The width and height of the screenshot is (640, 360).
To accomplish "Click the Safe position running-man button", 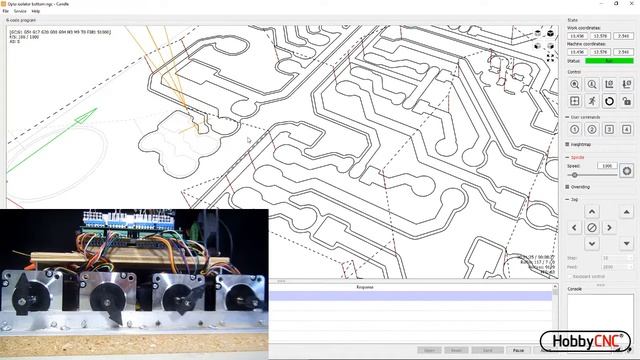I will point(592,101).
